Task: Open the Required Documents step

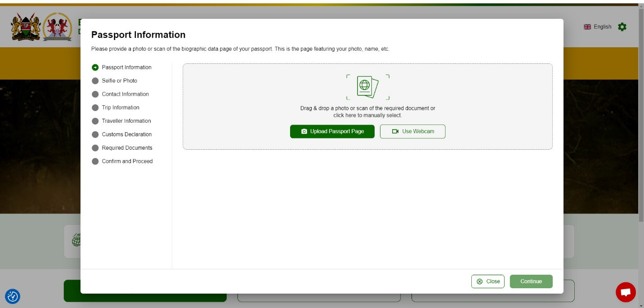Action: pyautogui.click(x=127, y=148)
